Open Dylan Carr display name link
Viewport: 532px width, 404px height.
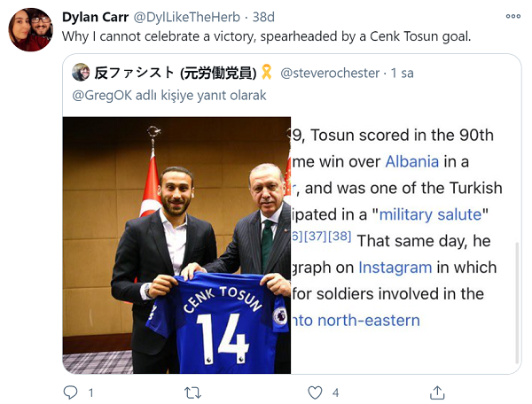coord(96,17)
